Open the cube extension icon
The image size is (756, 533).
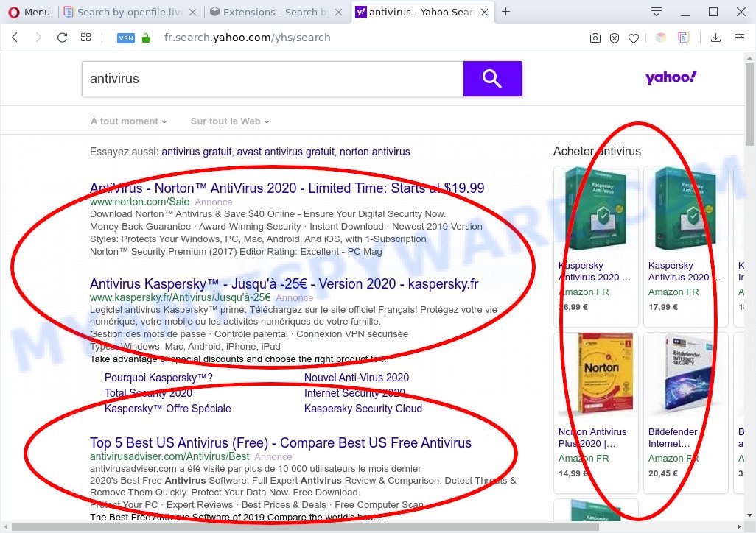point(660,38)
